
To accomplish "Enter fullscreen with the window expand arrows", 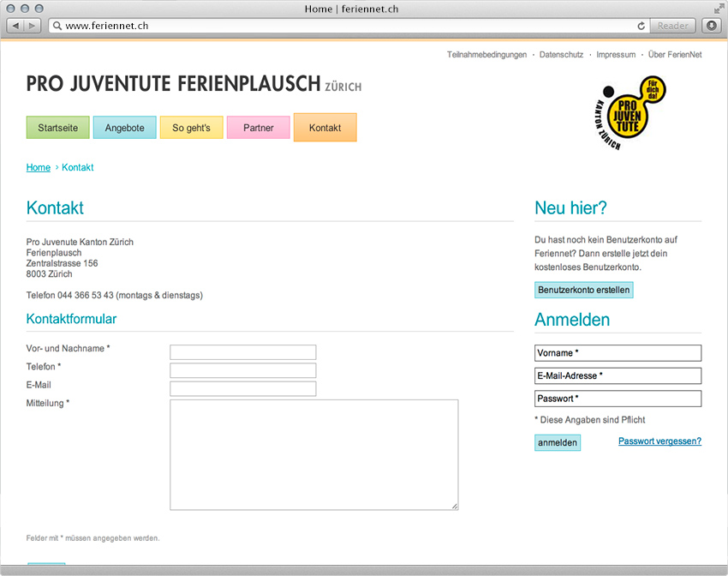I will 719,9.
